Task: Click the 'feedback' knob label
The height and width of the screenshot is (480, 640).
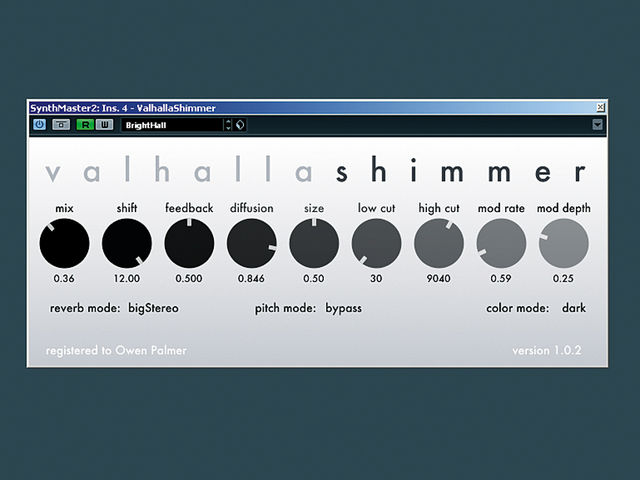Action: coord(189,208)
